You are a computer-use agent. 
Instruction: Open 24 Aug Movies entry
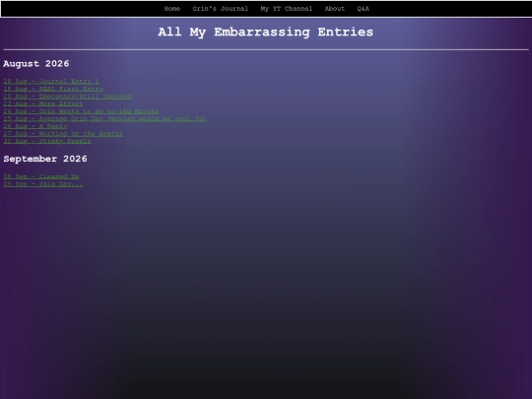(81, 111)
